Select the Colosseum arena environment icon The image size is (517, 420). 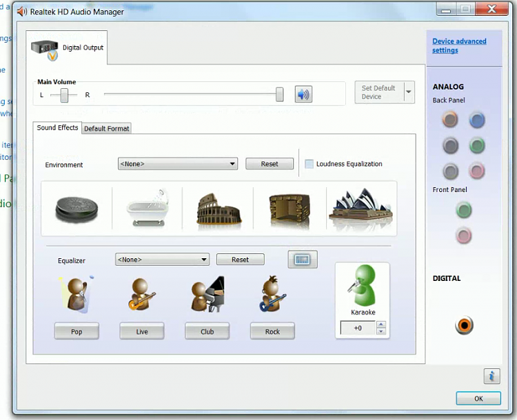[x=219, y=210]
